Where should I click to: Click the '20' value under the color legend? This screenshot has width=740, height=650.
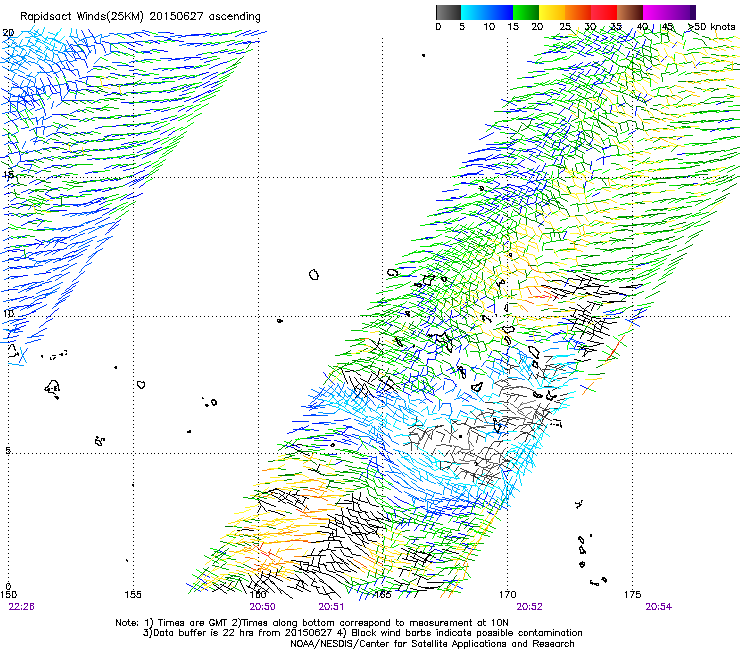tap(537, 26)
